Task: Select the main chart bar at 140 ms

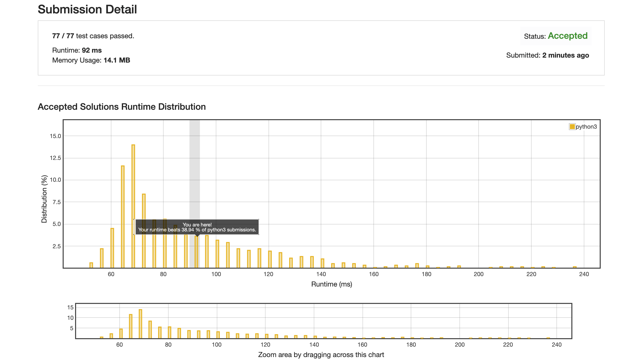Action: click(x=322, y=263)
